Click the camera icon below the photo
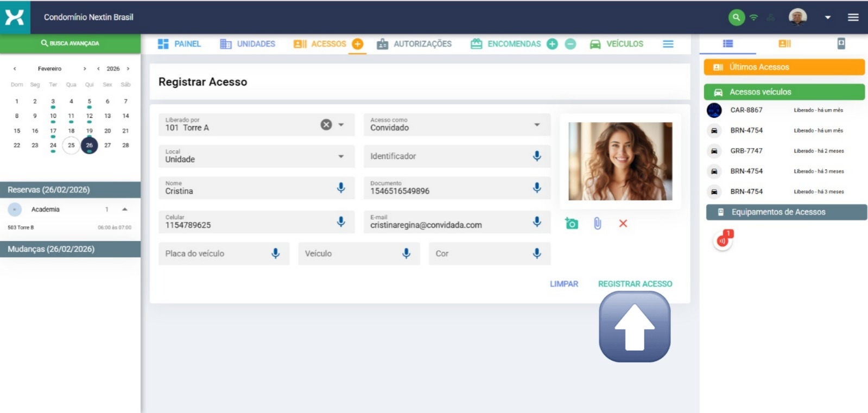This screenshot has width=868, height=413. pyautogui.click(x=571, y=224)
